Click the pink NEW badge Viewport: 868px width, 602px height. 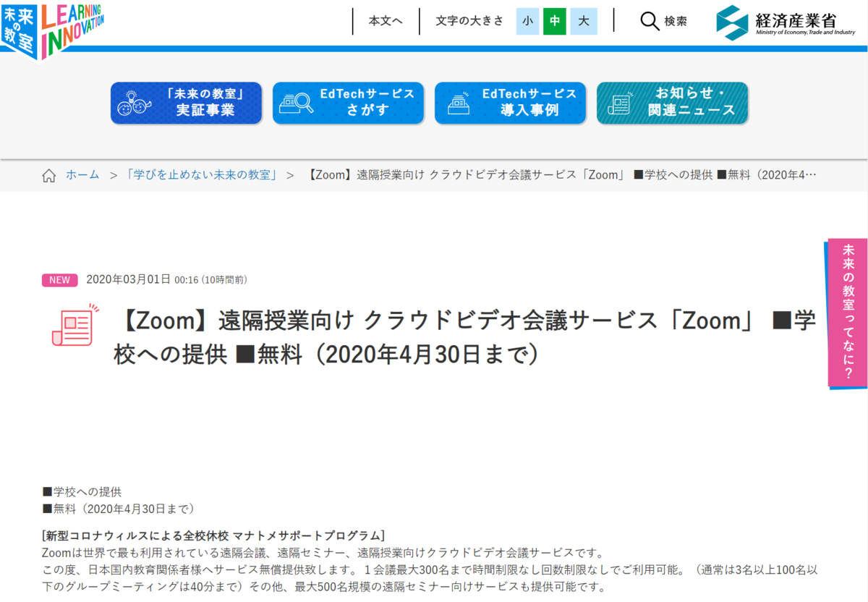(x=59, y=280)
